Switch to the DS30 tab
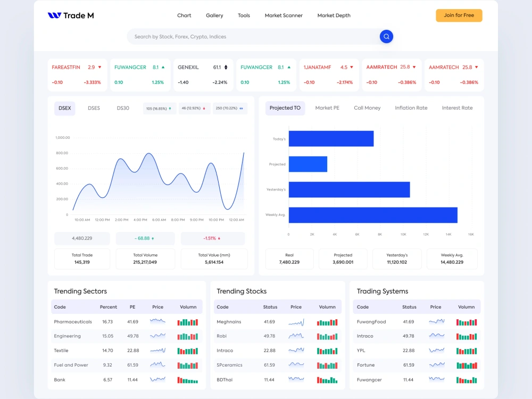The height and width of the screenshot is (399, 532). coord(123,108)
